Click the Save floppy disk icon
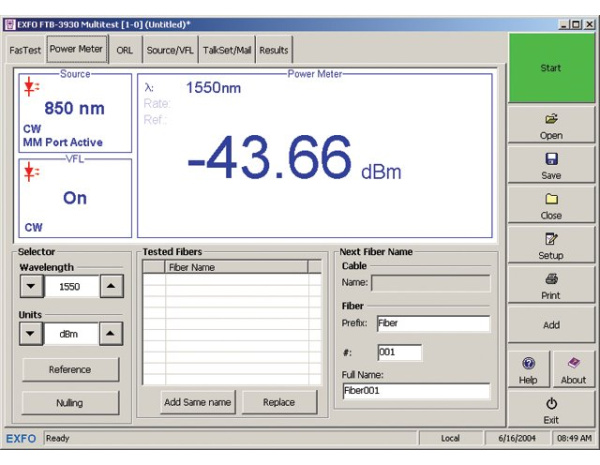Image resolution: width=600 pixels, height=465 pixels. pos(550,164)
